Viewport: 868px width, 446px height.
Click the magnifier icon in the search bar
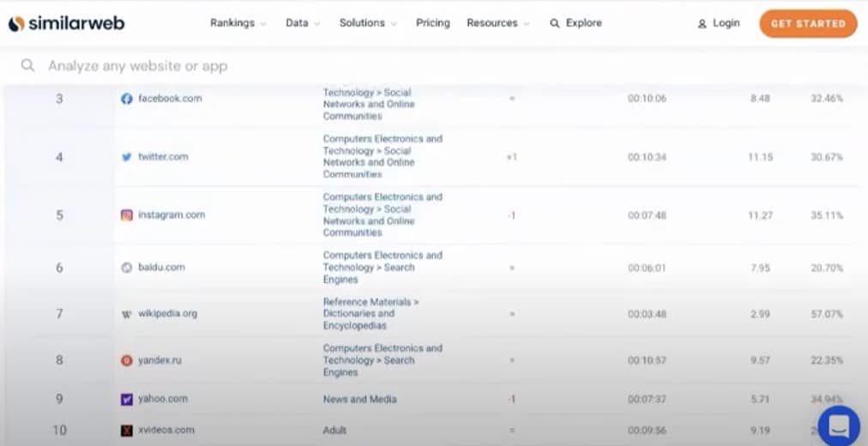coord(27,66)
